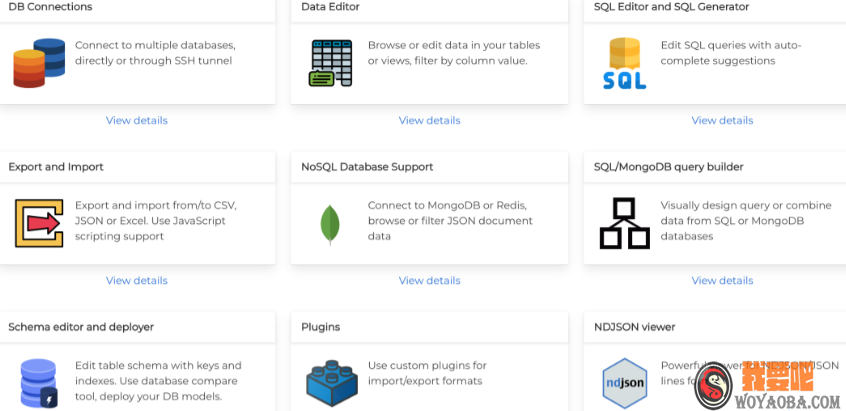
Task: Click the Export and Import arrow icon
Action: 38,222
